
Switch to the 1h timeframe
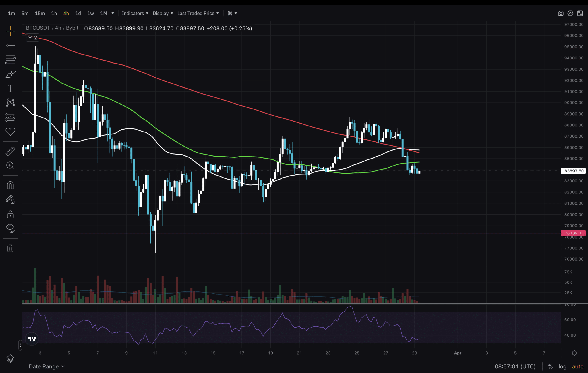pos(54,13)
